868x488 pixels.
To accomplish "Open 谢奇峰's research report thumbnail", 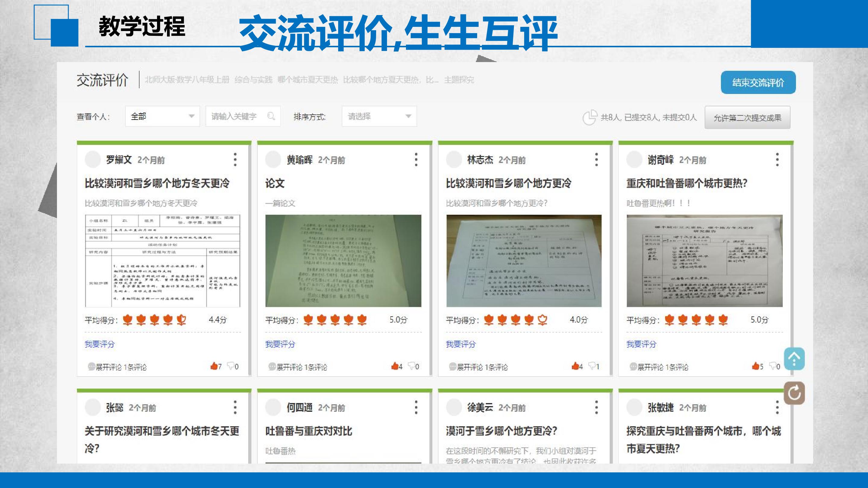I will pyautogui.click(x=704, y=261).
